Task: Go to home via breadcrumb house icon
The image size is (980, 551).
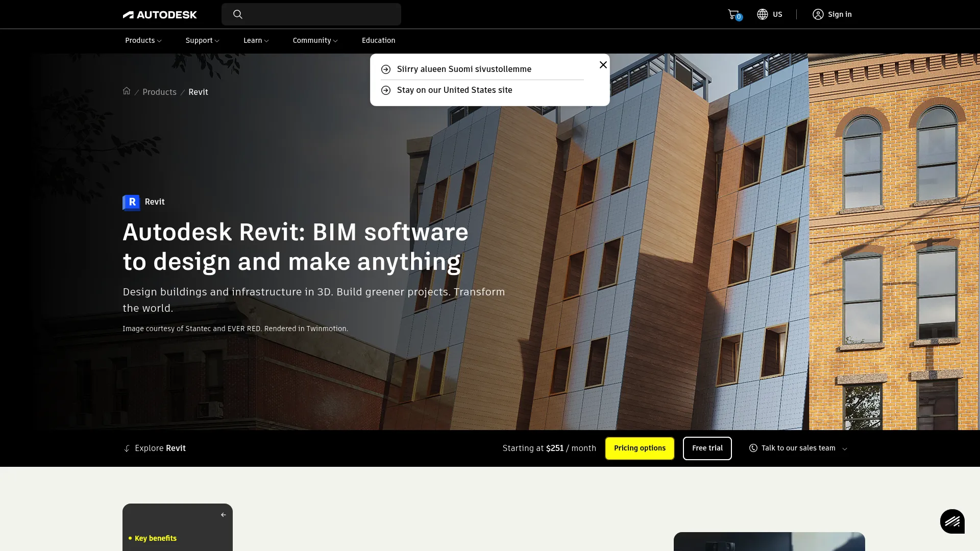Action: click(x=127, y=91)
